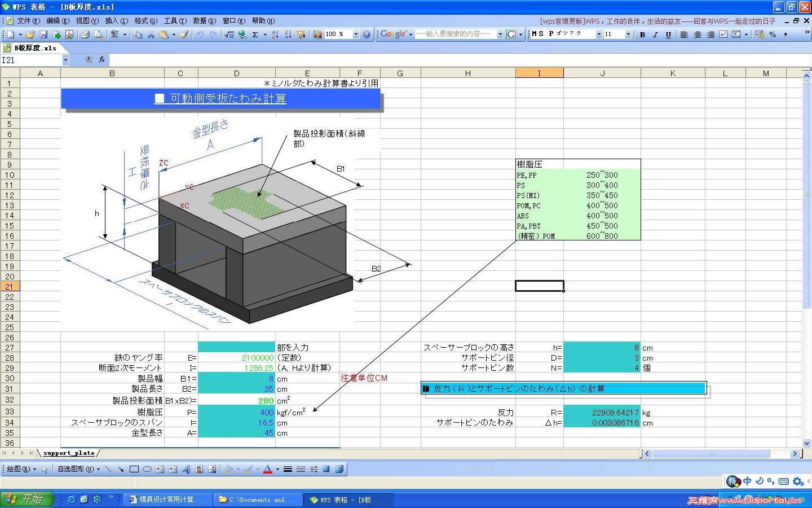The height and width of the screenshot is (508, 812).
Task: Open the 自选图形 AutoShapes menu
Action: tap(78, 469)
